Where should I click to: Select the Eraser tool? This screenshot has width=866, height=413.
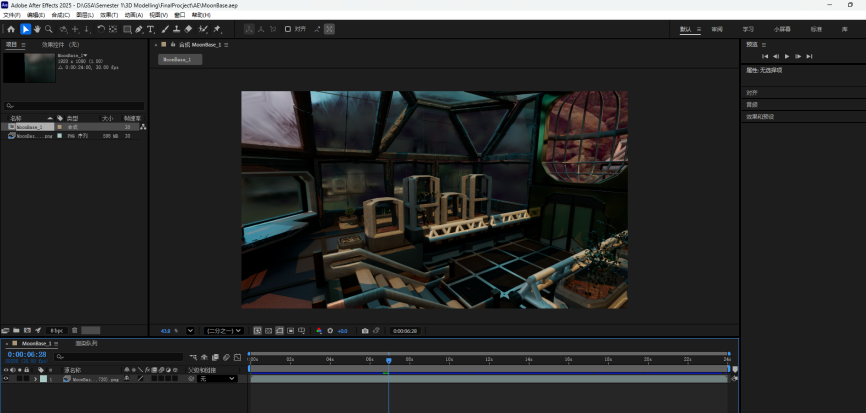coord(188,29)
